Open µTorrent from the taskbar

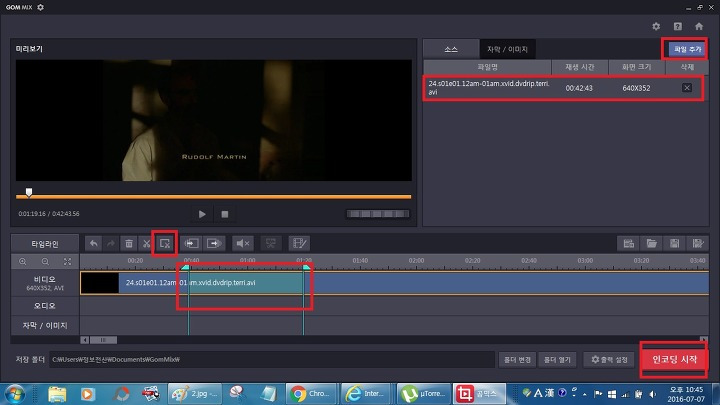click(423, 394)
